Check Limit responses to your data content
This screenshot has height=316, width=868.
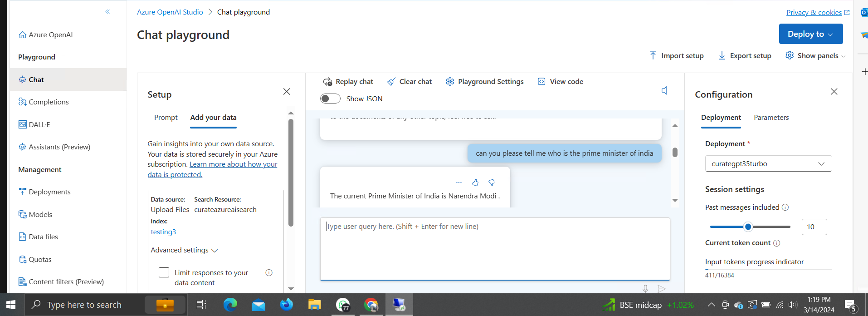(x=164, y=272)
